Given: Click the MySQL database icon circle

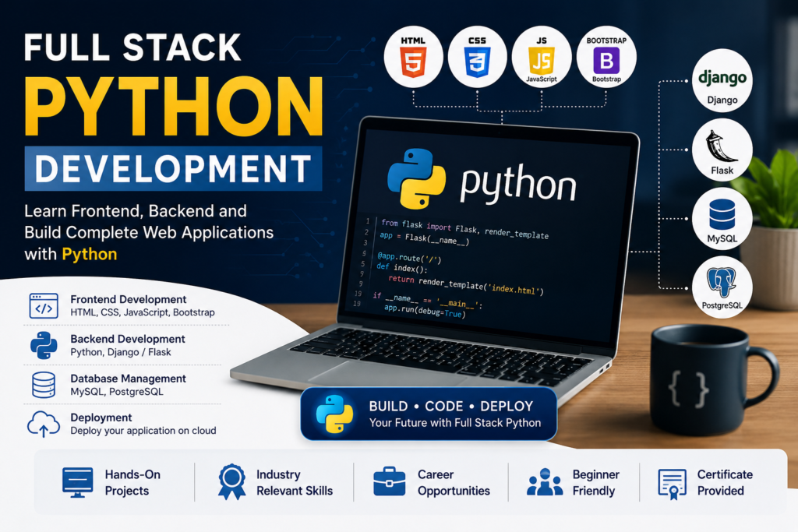Looking at the screenshot, I should (722, 219).
